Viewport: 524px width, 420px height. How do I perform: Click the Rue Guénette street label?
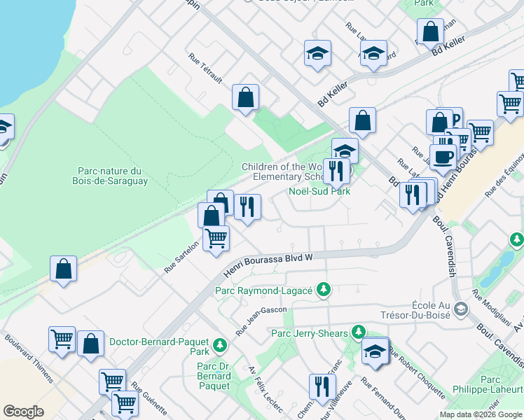pos(149,398)
